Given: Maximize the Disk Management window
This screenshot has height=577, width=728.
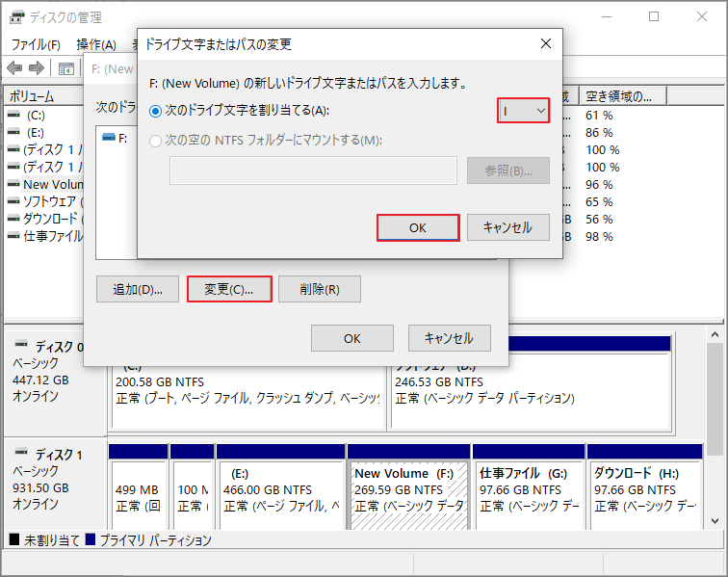Looking at the screenshot, I should click(654, 16).
